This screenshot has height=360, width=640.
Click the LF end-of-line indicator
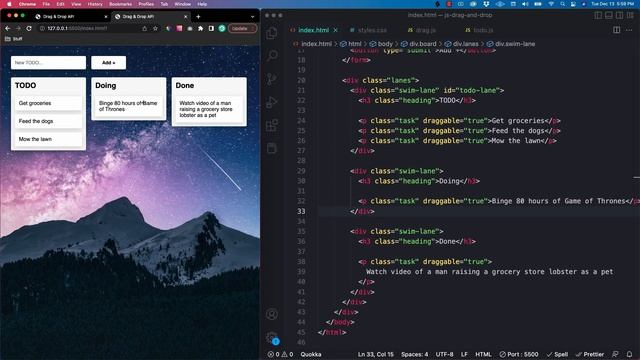(x=464, y=354)
